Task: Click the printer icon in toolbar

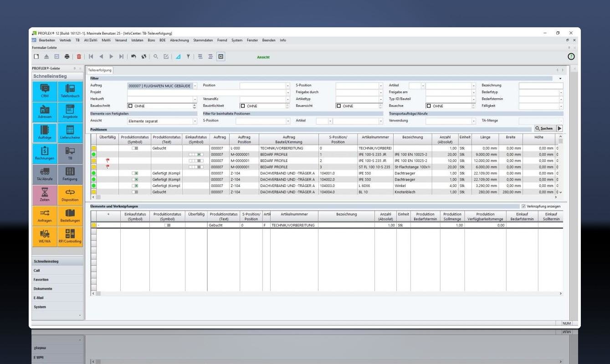Action: [67, 57]
